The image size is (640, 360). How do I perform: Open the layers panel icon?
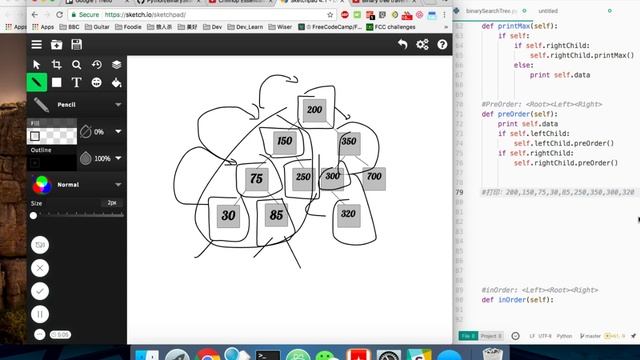coord(117,64)
